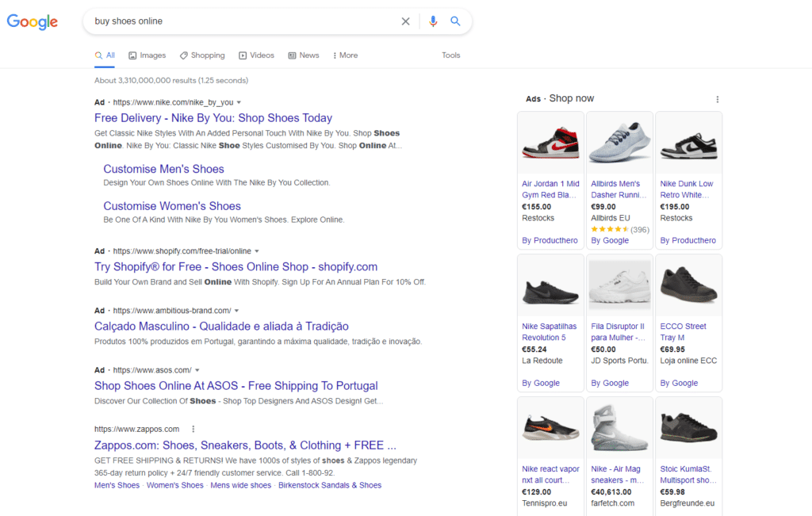Follow the Men's Shoes Zappos sitelink

(x=117, y=485)
